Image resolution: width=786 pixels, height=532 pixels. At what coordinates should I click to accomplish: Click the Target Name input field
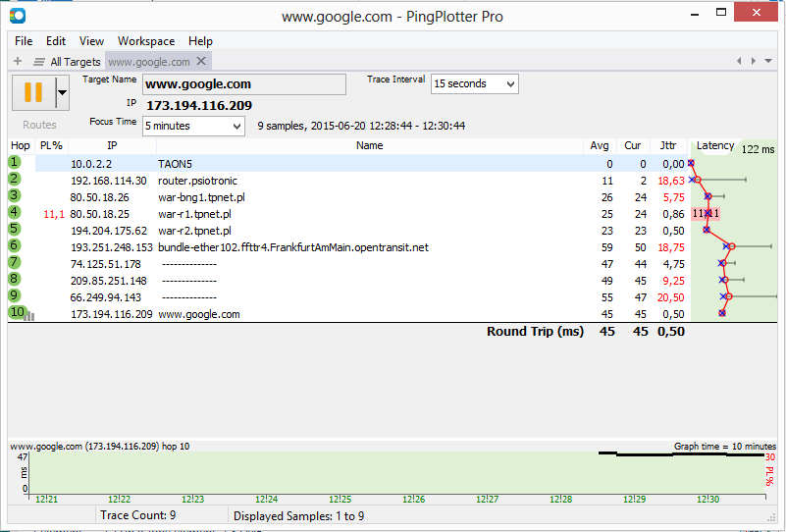[x=244, y=84]
